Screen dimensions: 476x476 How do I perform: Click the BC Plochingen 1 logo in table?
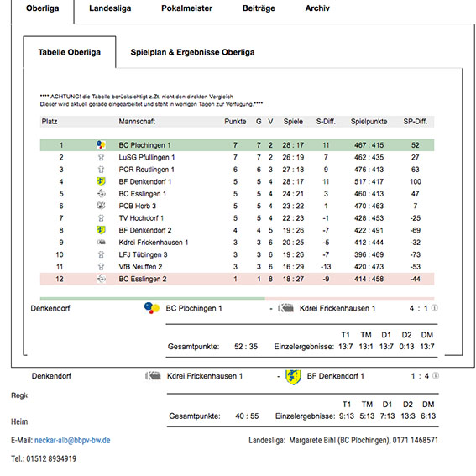point(101,144)
